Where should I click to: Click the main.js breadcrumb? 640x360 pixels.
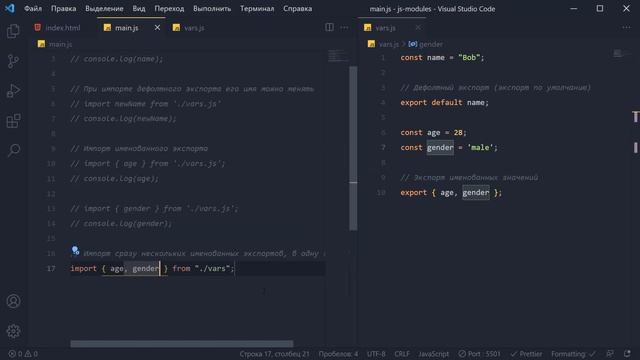pyautogui.click(x=60, y=44)
